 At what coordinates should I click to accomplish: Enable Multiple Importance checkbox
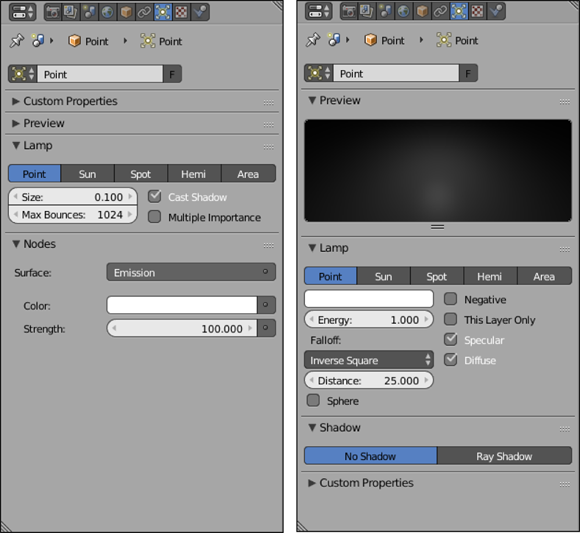[155, 217]
